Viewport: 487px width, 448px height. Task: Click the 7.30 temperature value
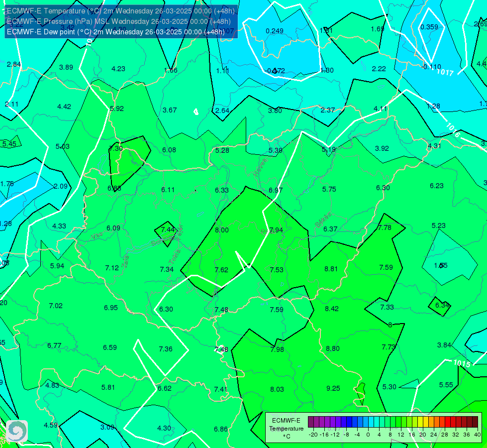point(116,148)
